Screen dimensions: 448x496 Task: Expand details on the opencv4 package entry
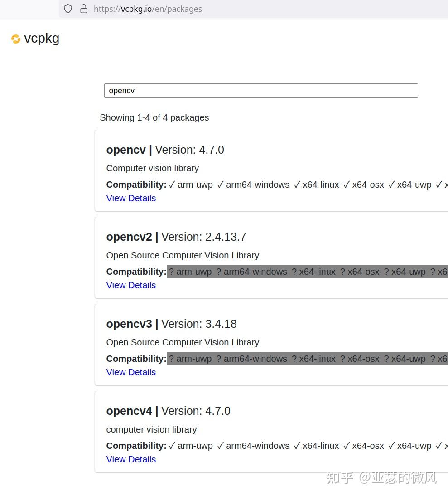[x=131, y=459]
